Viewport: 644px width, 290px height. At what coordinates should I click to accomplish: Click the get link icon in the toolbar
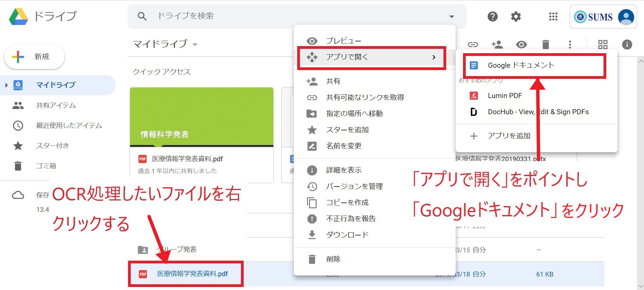click(473, 44)
